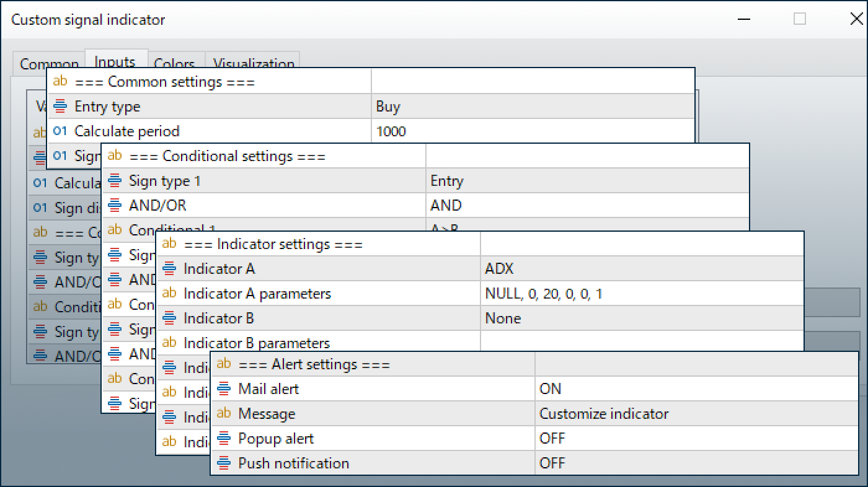
Task: Open the Push notification value OFF
Action: tap(696, 463)
